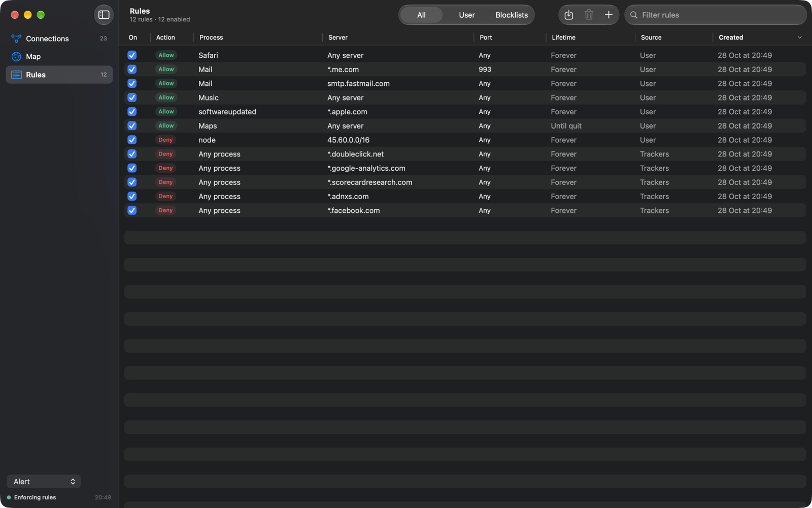Click the green Enforcing rules status indicator

pyautogui.click(x=9, y=498)
